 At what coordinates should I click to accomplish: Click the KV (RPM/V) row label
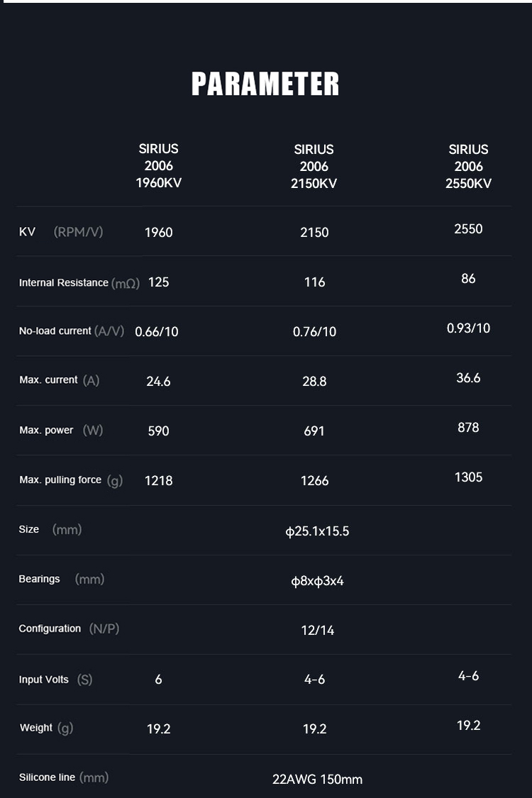pyautogui.click(x=61, y=232)
